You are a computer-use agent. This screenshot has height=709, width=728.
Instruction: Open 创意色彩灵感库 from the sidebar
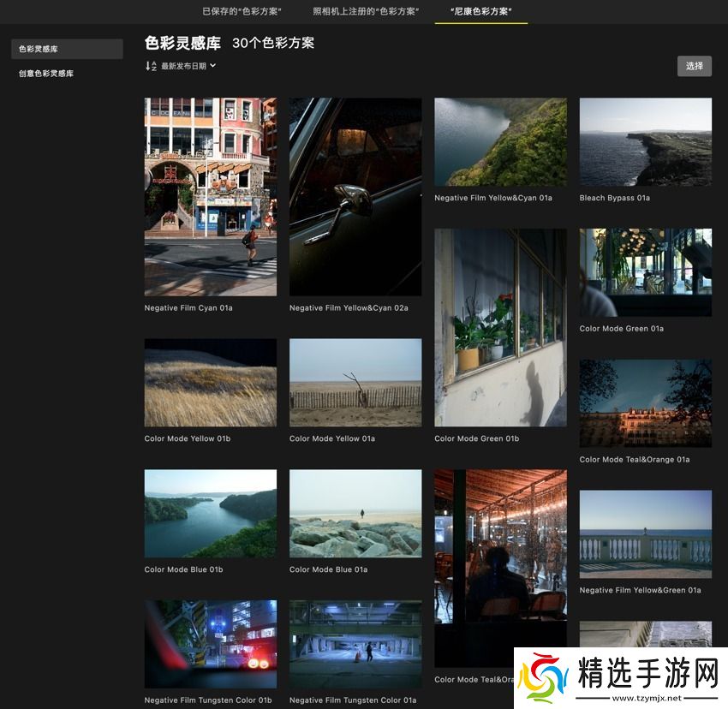40,74
